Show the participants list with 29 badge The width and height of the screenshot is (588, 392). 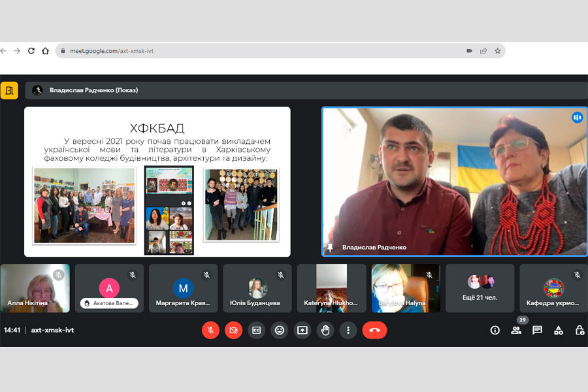tap(516, 330)
